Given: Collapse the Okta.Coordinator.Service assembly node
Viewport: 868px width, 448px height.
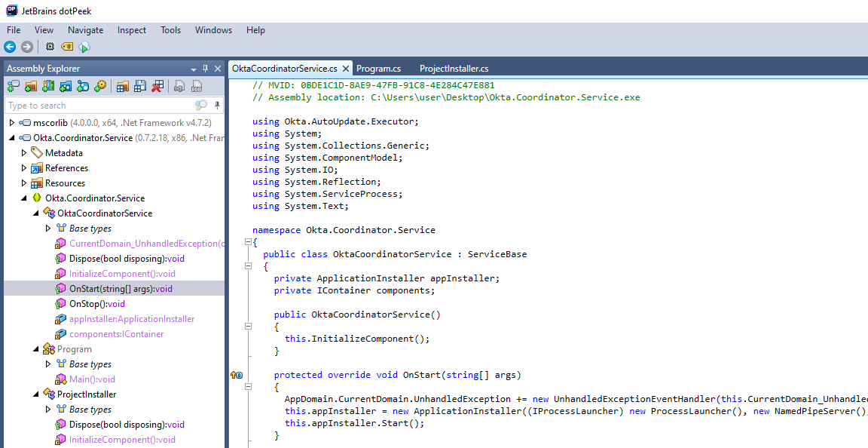Looking at the screenshot, I should pos(11,137).
